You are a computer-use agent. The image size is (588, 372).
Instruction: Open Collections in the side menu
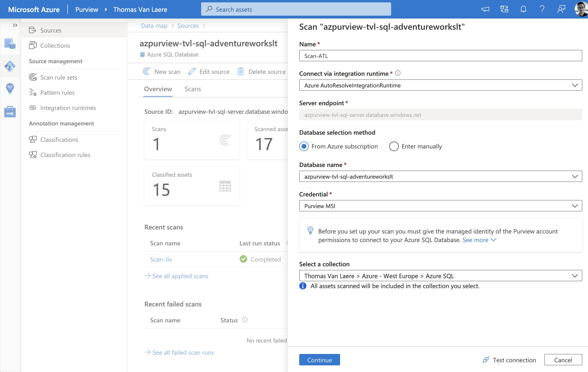point(75,45)
